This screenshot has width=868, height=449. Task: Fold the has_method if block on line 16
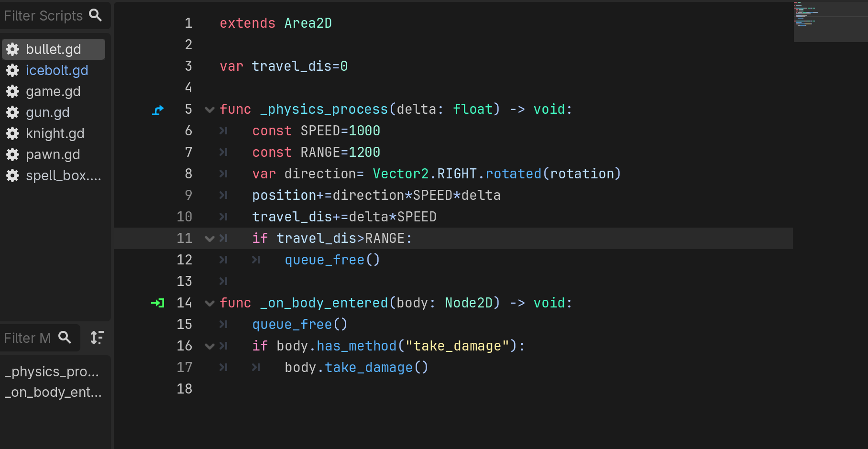209,346
